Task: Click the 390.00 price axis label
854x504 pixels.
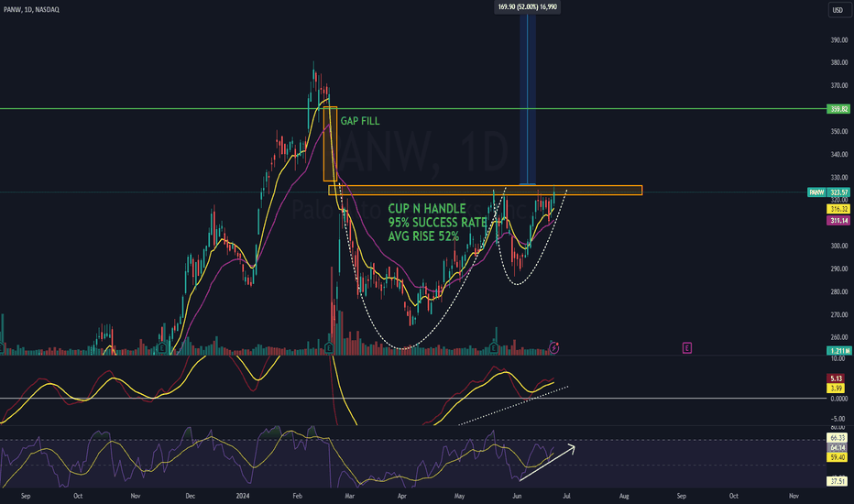Action: 838,39
